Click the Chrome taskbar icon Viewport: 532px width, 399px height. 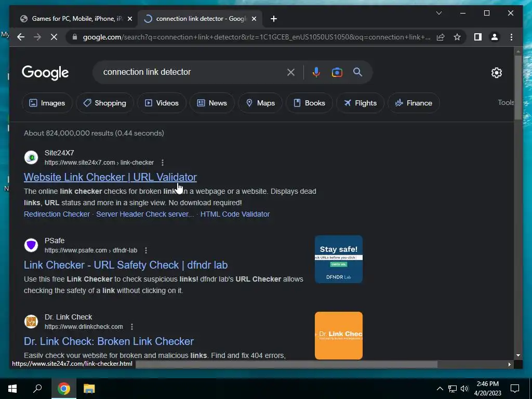click(x=64, y=389)
